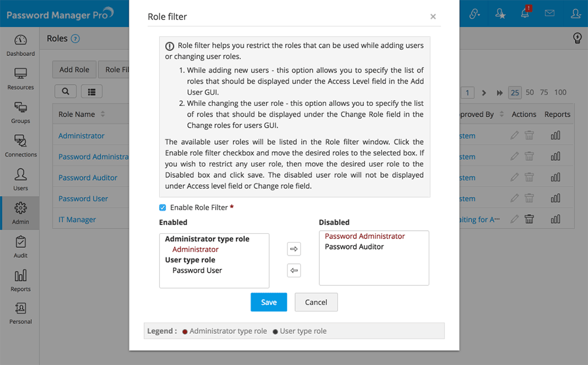The image size is (588, 365).
Task: Switch to the Personal section
Action: pos(20,313)
